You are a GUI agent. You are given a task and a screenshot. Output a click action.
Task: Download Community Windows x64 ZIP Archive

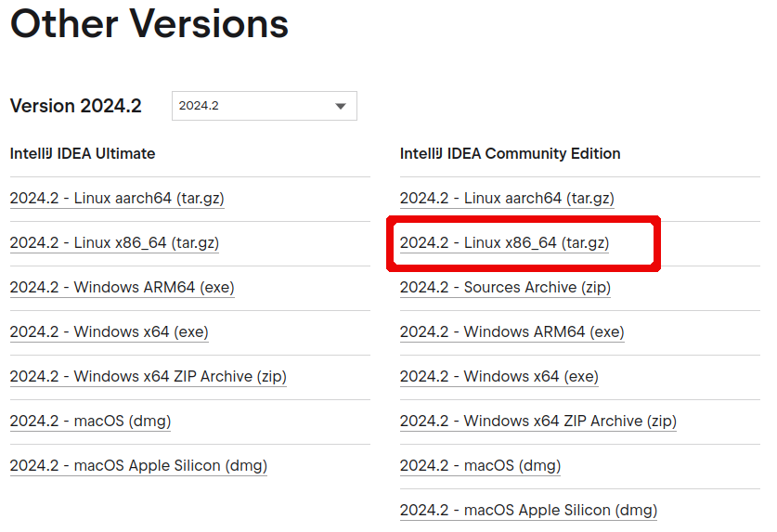(537, 422)
